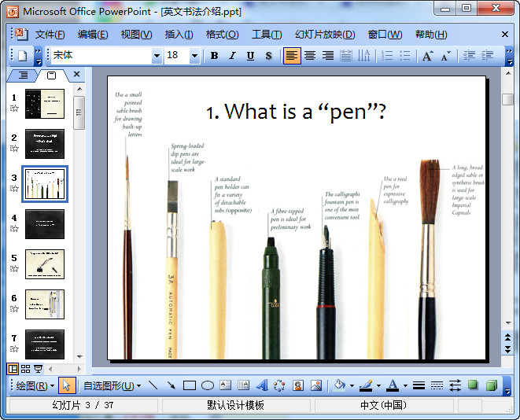The width and height of the screenshot is (520, 420).
Task: Switch to Slide Sorter view button
Action: tap(25, 368)
